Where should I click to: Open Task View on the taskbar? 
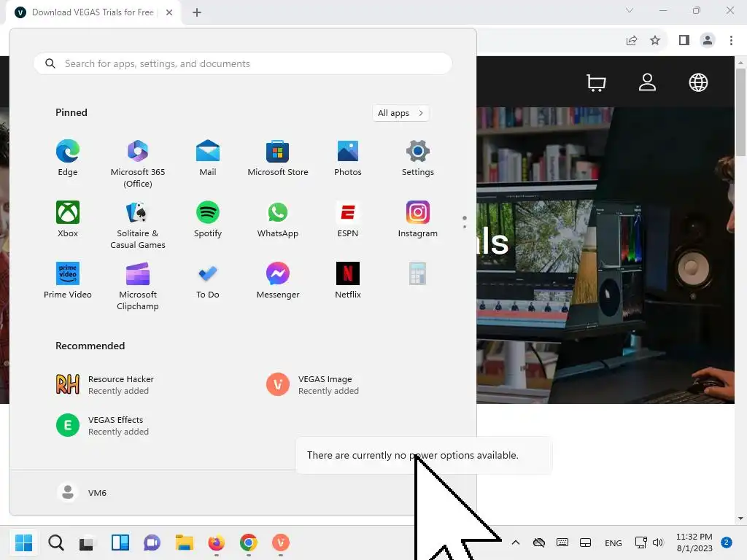(88, 542)
